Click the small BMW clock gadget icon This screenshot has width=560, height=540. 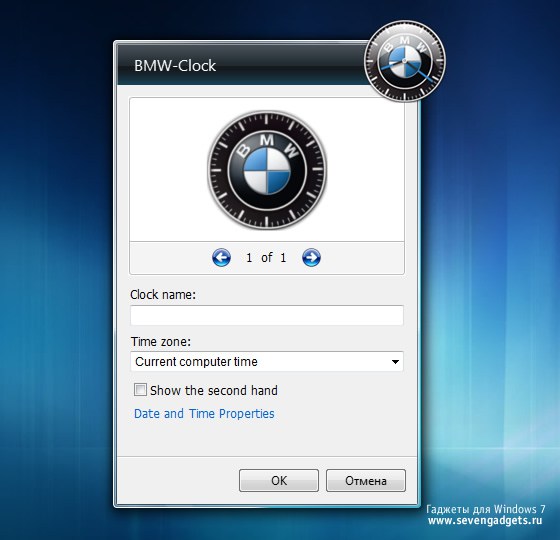tap(405, 61)
